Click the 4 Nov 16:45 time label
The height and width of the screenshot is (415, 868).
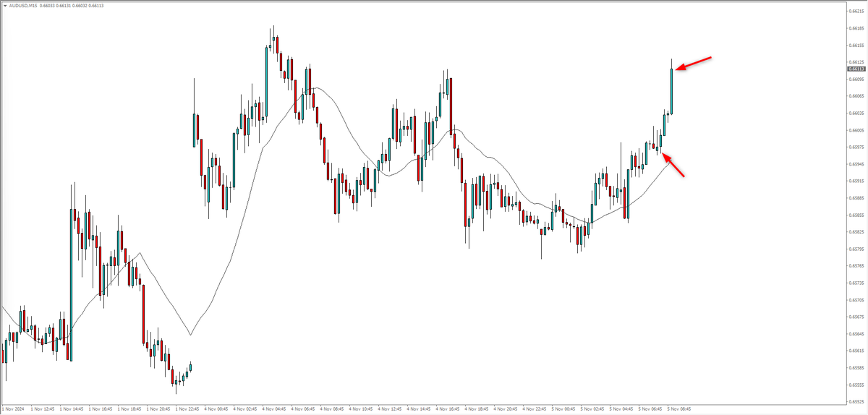(447, 409)
